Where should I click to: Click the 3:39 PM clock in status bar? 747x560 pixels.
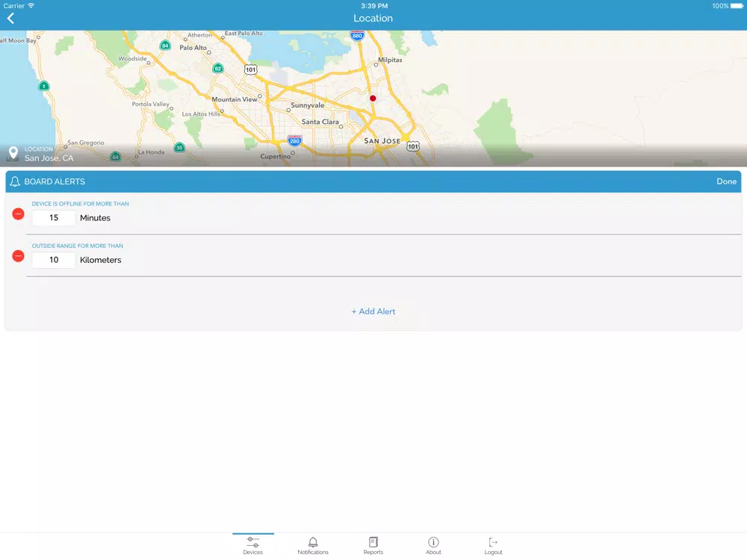[x=374, y=6]
